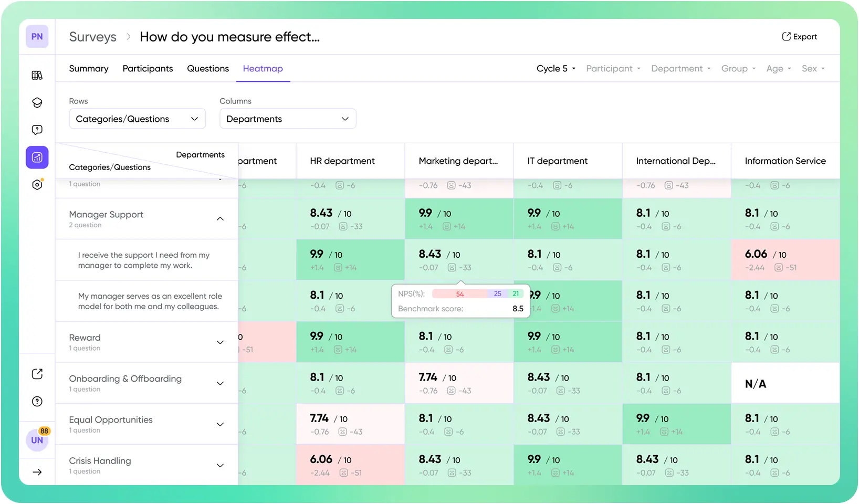Open the library books icon in sidebar
This screenshot has width=859, height=504.
(x=37, y=76)
